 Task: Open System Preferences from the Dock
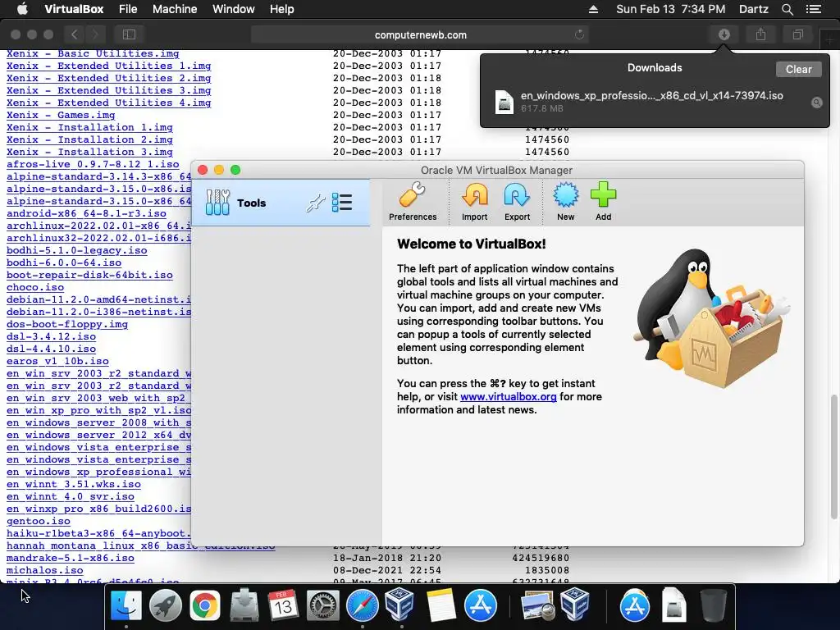322,605
